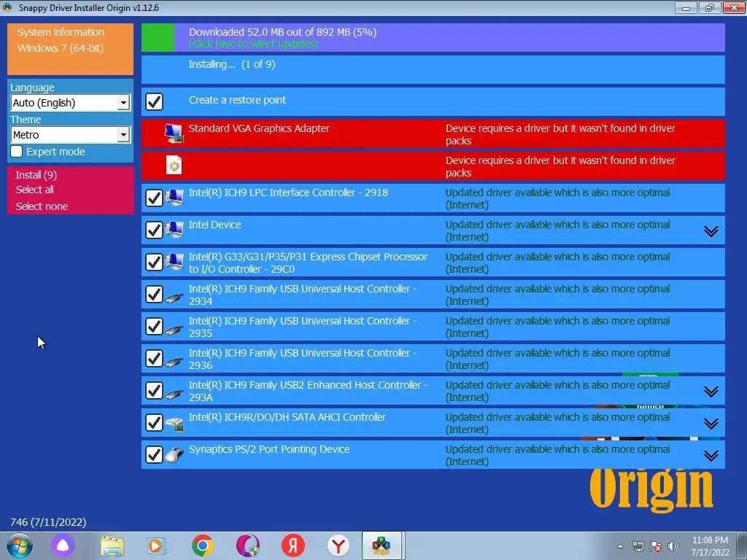The image size is (747, 560).
Task: Open the Language dropdown Auto (English)
Action: pyautogui.click(x=71, y=103)
